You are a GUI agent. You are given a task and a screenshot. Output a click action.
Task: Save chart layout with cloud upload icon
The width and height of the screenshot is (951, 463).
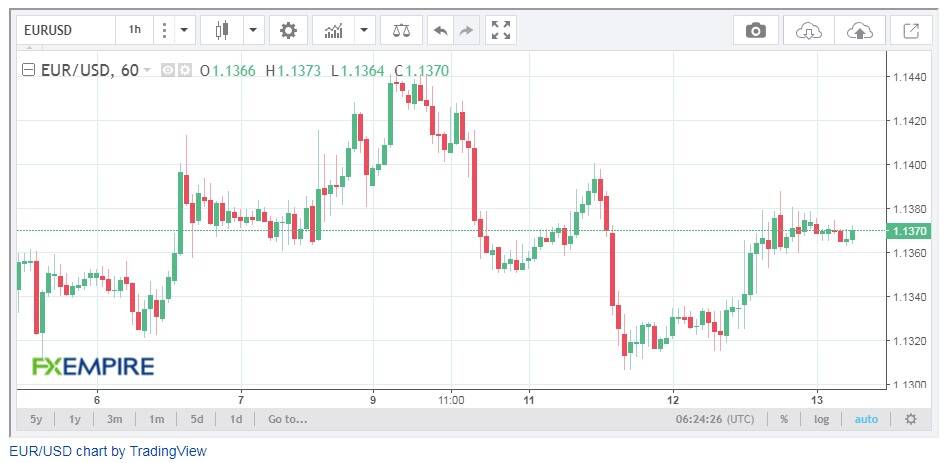click(859, 30)
